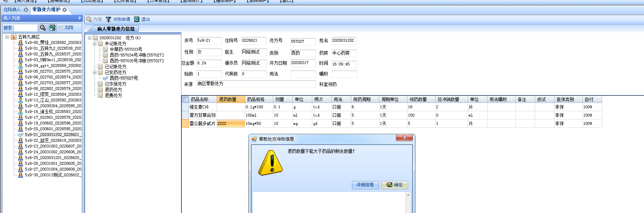Screen dimensions: 644x213
Task: Click the 冲账申请 toolbar label
Action: coord(122,19)
